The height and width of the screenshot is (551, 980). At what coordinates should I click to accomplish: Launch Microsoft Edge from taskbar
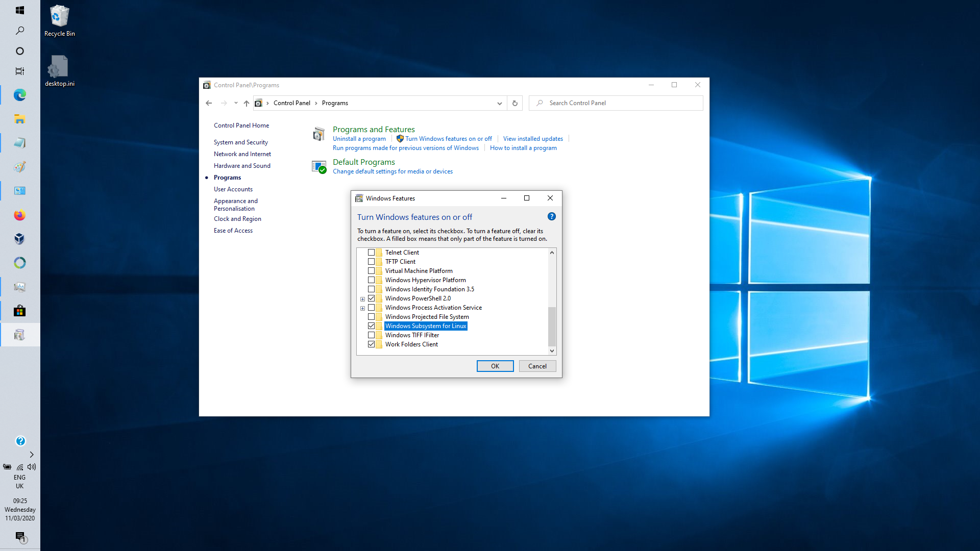pyautogui.click(x=20, y=95)
